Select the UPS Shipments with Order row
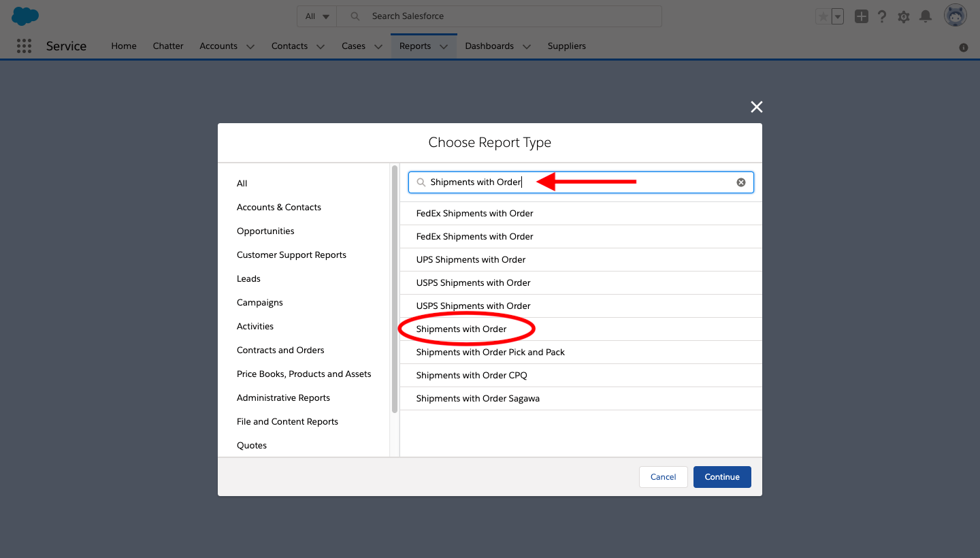Viewport: 980px width, 558px height. click(581, 260)
